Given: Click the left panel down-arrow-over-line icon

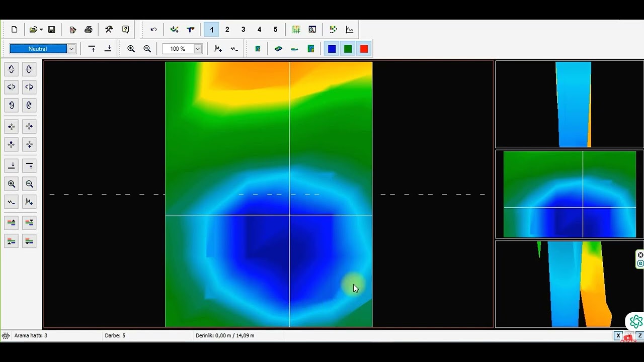Looking at the screenshot, I should click(12, 166).
